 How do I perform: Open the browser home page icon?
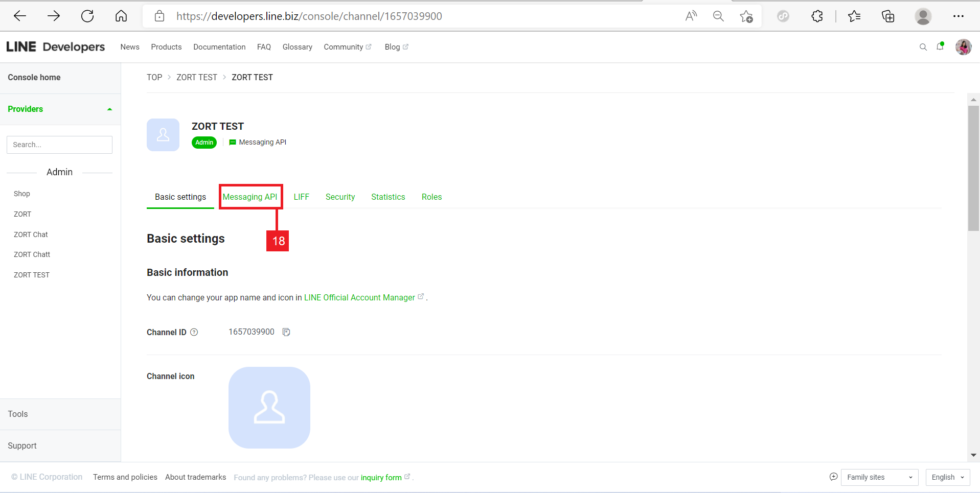point(121,16)
